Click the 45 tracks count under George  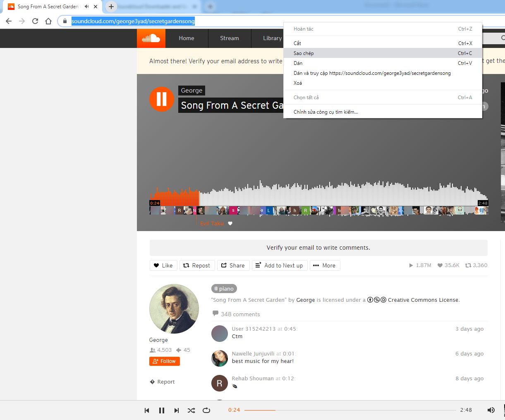pos(183,350)
